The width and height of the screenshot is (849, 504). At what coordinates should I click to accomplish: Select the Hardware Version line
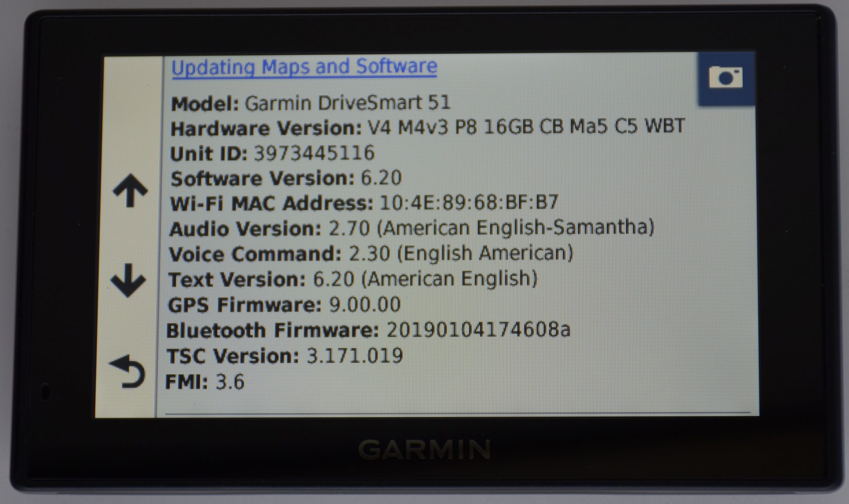(x=427, y=128)
